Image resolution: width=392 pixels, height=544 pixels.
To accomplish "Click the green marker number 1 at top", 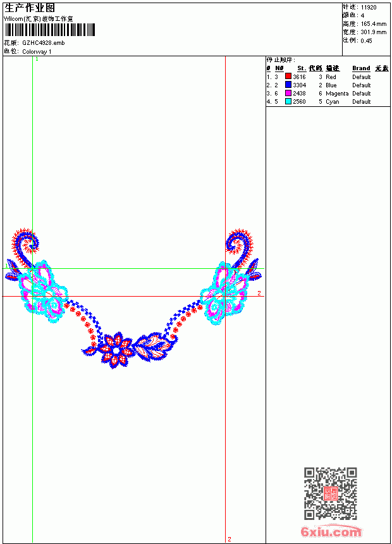I will tap(37, 59).
